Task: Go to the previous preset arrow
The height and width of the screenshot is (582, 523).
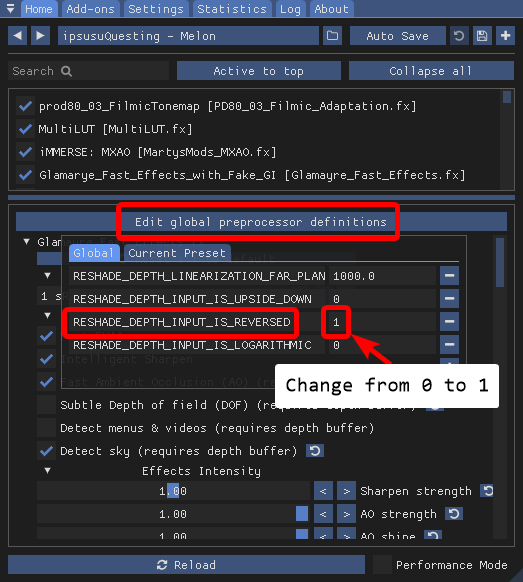Action: (x=17, y=36)
